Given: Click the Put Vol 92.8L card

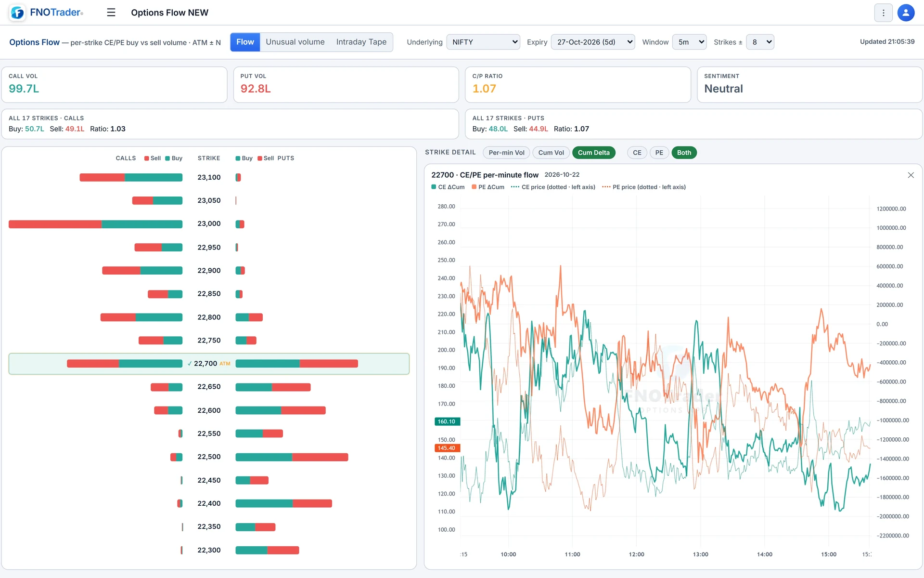Looking at the screenshot, I should click(346, 85).
